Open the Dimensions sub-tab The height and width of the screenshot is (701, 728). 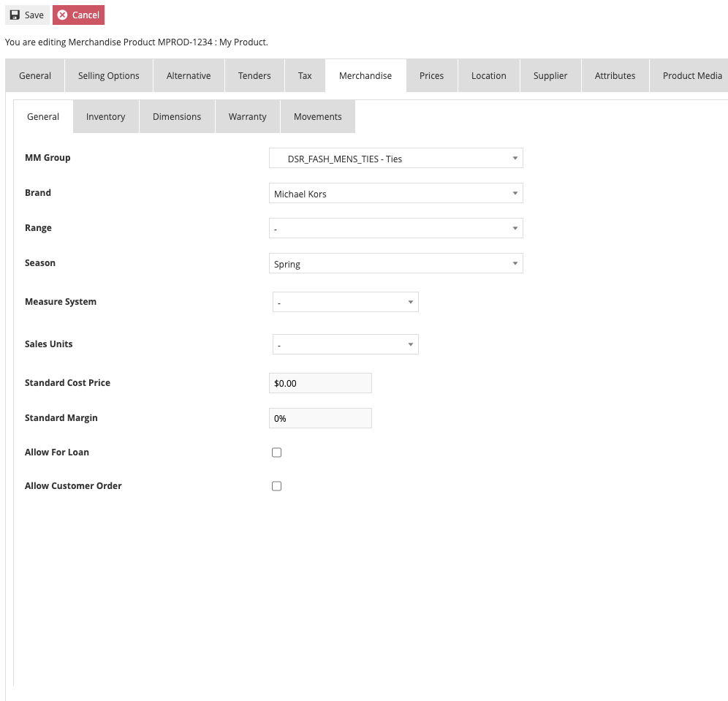tap(177, 116)
